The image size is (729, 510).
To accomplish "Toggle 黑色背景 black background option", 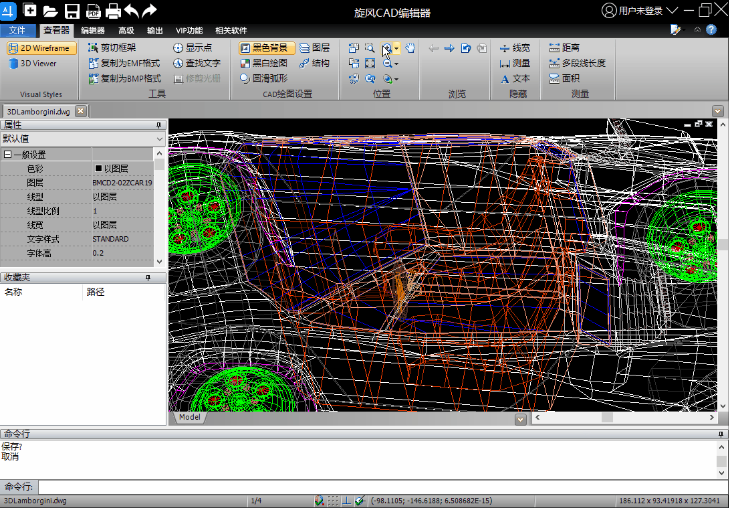I will coord(266,47).
